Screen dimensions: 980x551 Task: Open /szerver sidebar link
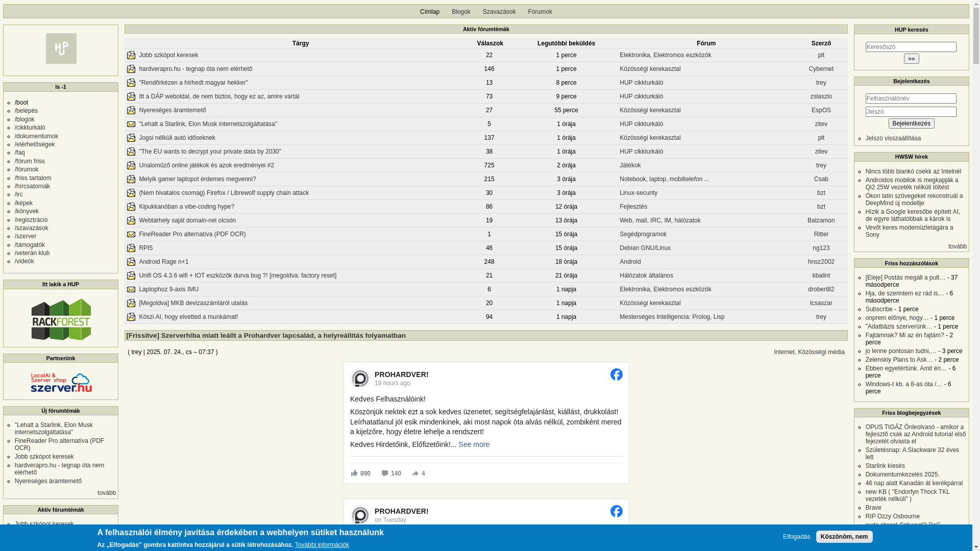coord(26,236)
